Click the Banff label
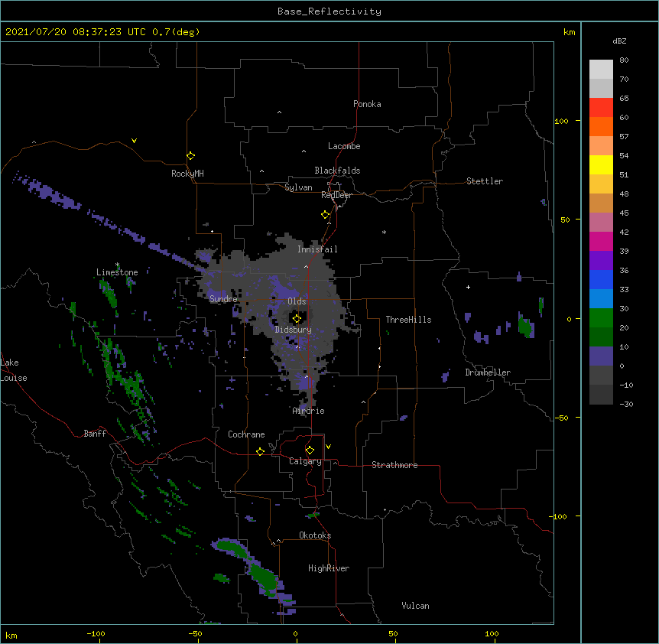This screenshot has height=644, width=659. 95,434
